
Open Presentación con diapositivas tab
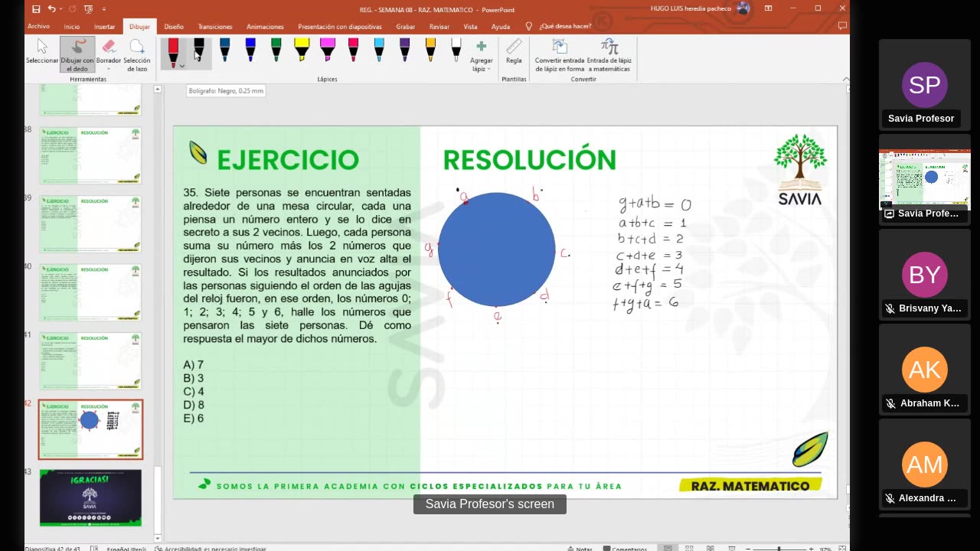pyautogui.click(x=340, y=26)
